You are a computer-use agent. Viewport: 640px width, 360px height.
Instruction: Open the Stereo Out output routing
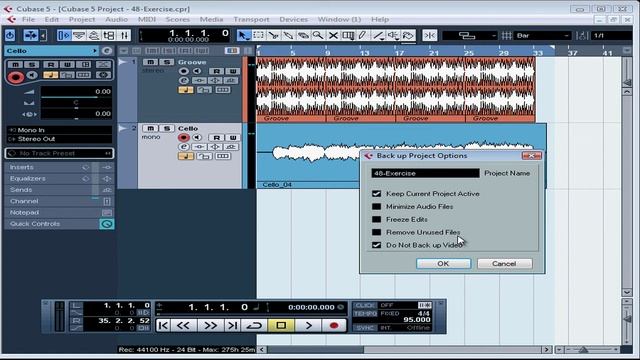coord(59,139)
